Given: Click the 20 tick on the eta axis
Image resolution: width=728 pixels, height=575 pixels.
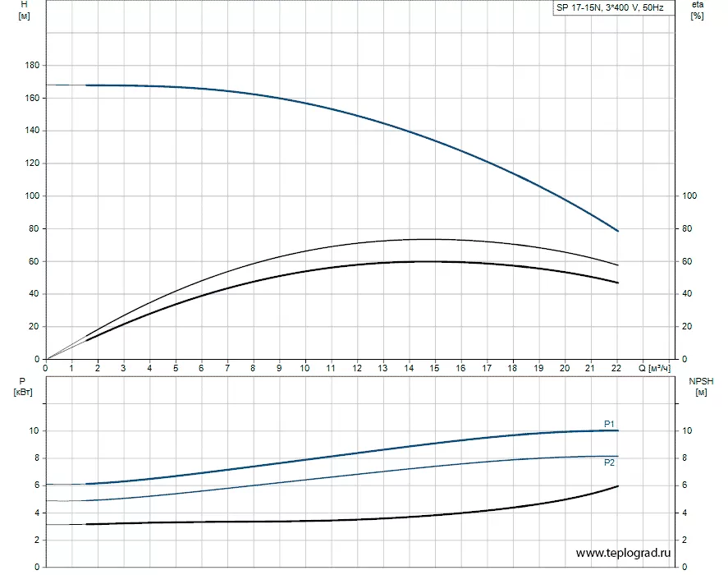Looking at the screenshot, I should (x=689, y=327).
